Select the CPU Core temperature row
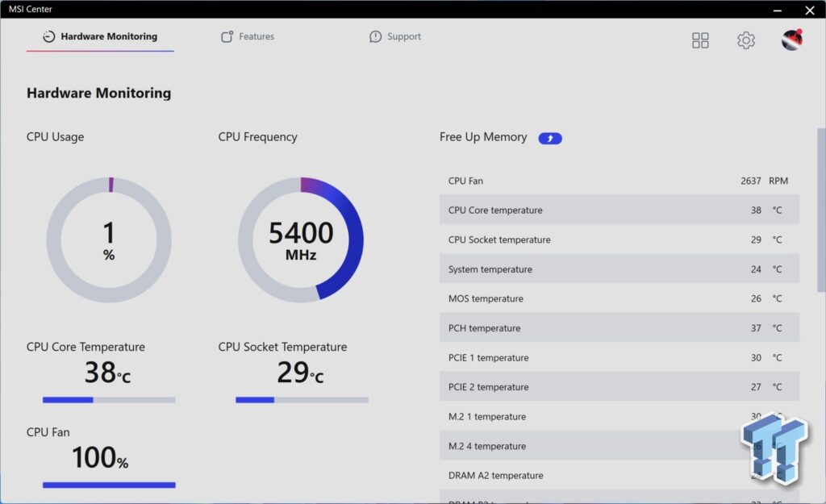826x504 pixels. pos(619,210)
